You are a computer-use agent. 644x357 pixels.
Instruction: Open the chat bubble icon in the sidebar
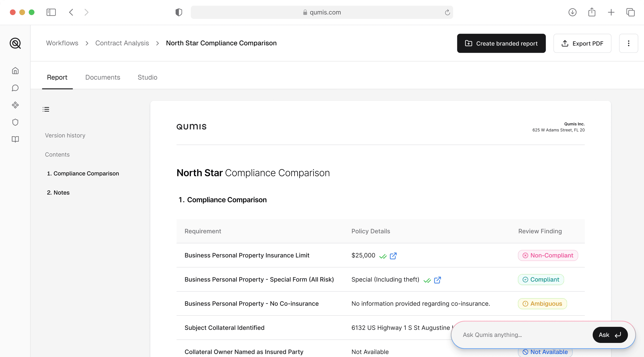pyautogui.click(x=15, y=88)
